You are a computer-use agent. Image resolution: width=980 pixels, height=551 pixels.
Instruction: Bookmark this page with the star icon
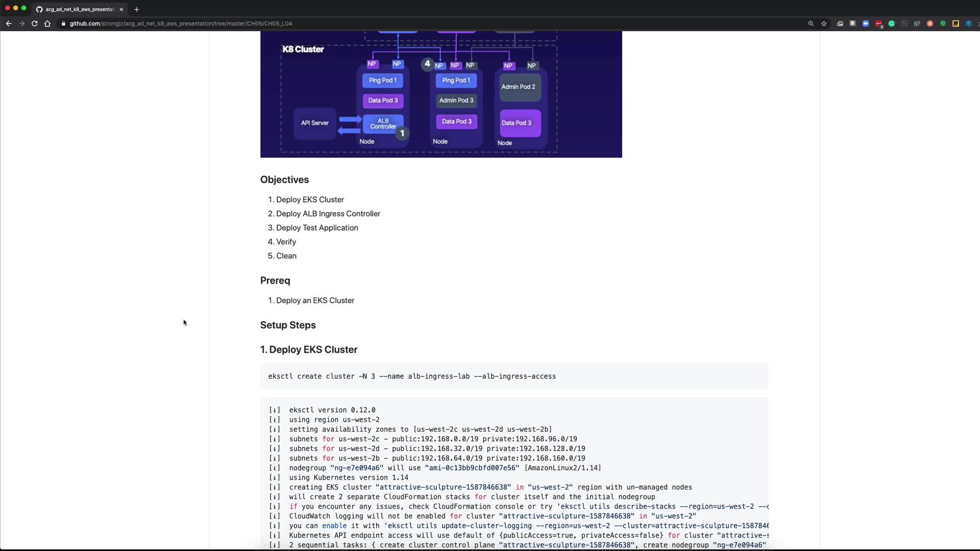pyautogui.click(x=824, y=23)
